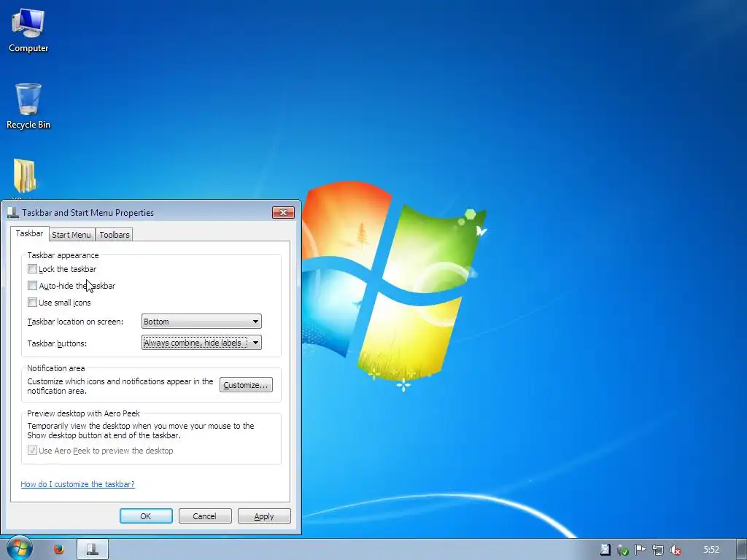
Task: Click the Apply button
Action: coord(264,516)
